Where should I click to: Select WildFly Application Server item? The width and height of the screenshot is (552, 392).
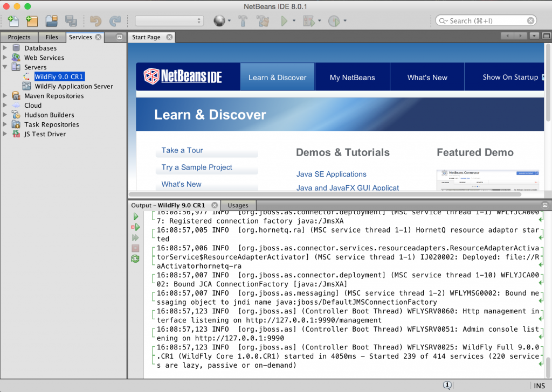click(x=74, y=86)
